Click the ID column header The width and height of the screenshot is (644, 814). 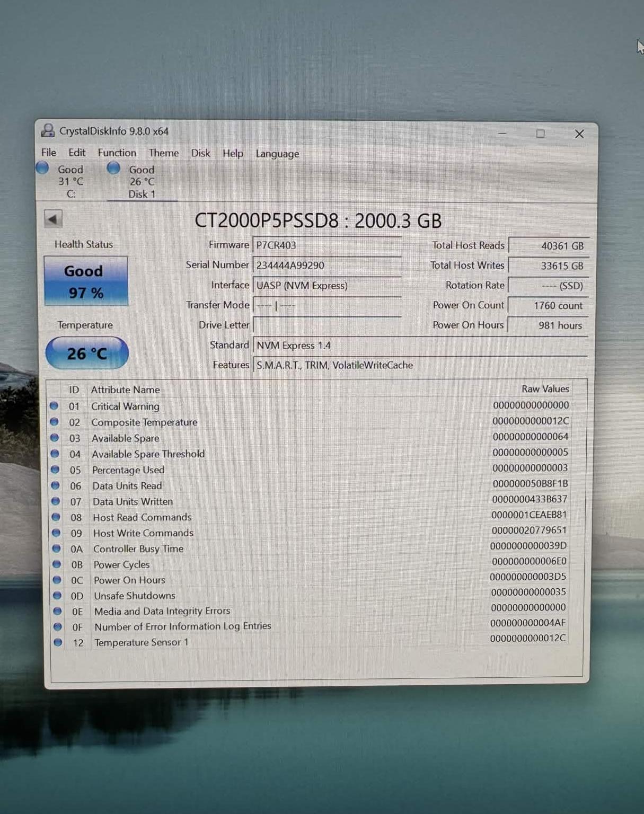74,390
